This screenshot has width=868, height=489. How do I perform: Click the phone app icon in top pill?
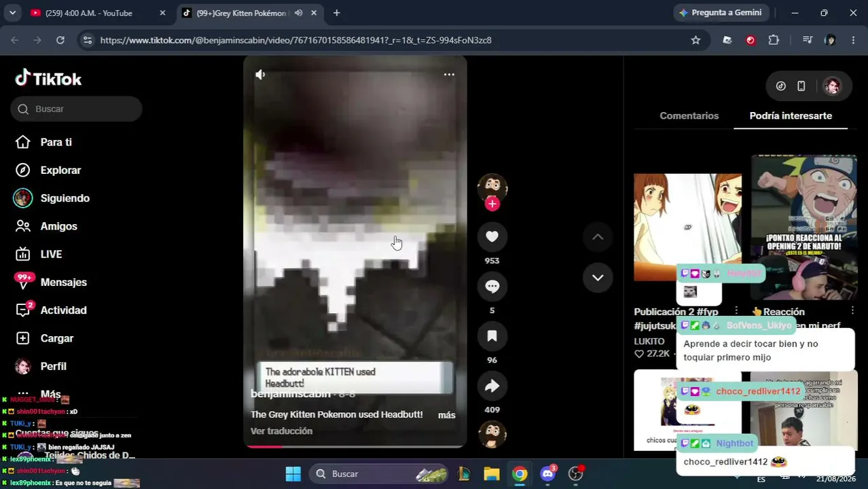click(x=801, y=86)
